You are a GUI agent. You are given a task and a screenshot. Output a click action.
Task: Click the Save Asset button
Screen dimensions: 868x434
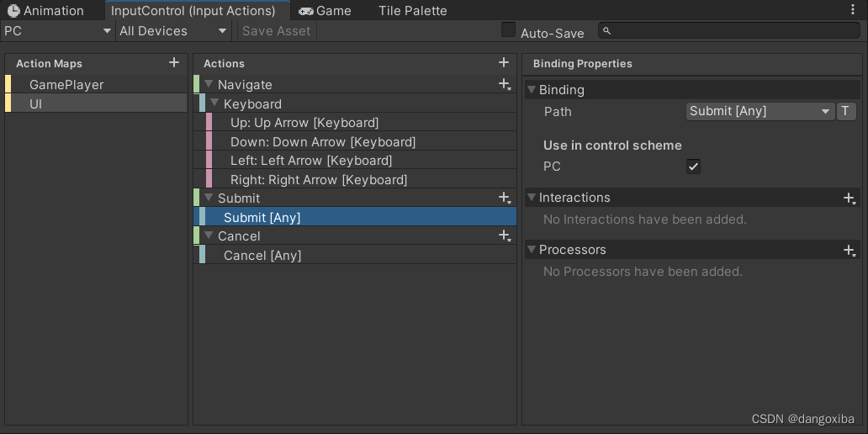[276, 31]
